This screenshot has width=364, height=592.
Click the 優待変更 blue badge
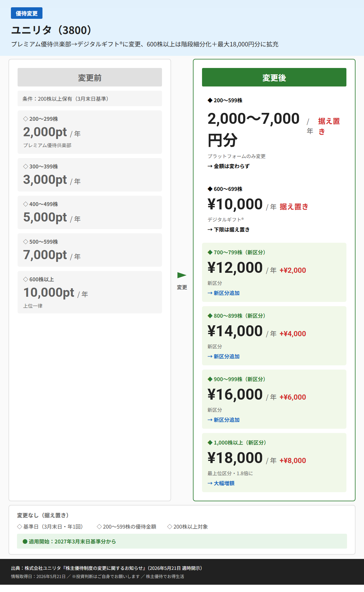point(27,13)
